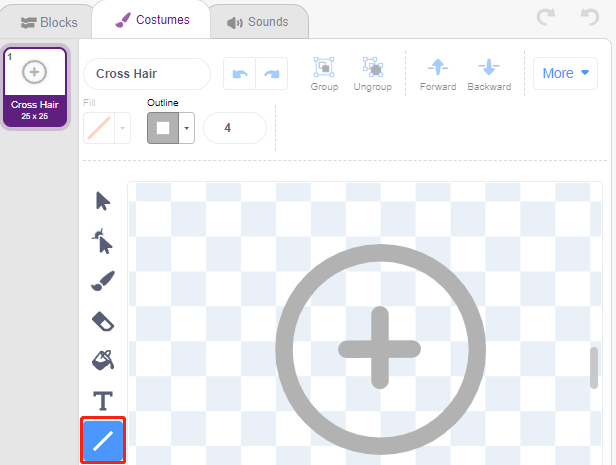
Task: Open the More dropdown
Action: (x=565, y=73)
